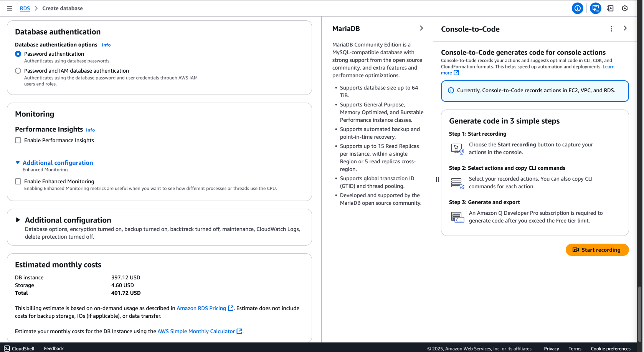644x352 pixels.
Task: Click the Storage cost 4.60 USD
Action: [x=122, y=285]
